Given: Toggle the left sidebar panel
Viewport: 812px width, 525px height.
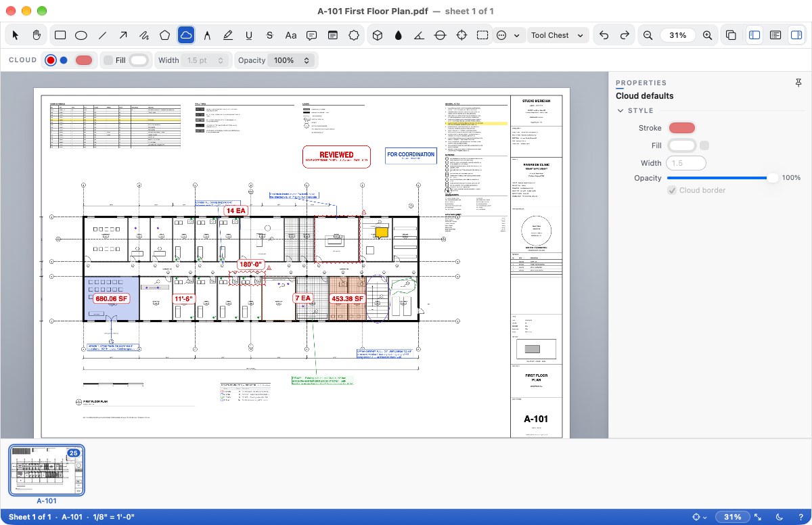Looking at the screenshot, I should click(754, 35).
